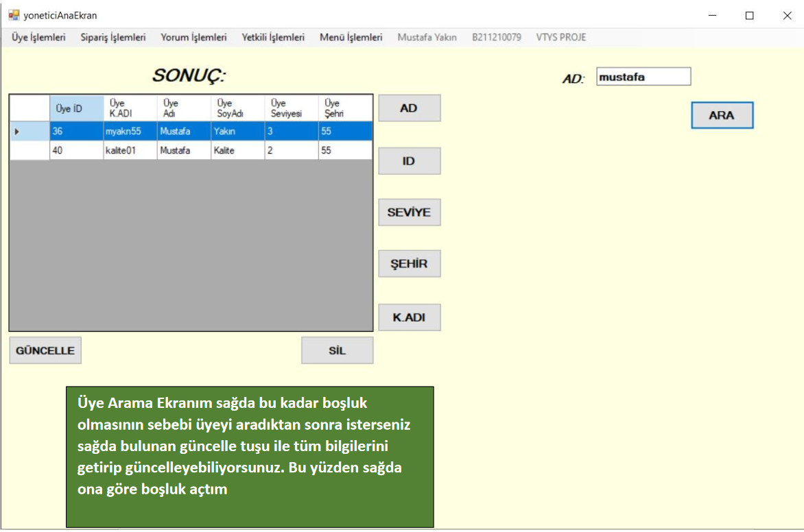Open the Üye İşlemleri menu
804x532 pixels.
[38, 38]
